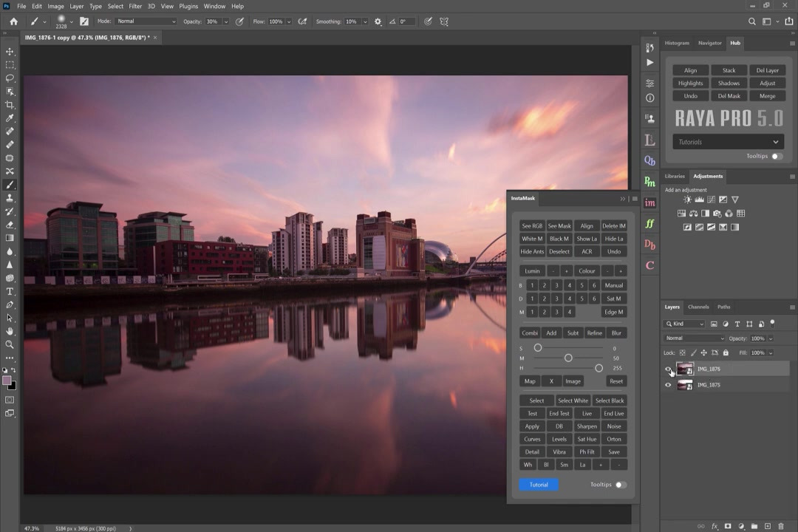This screenshot has height=532, width=798.
Task: Select the Move tool
Action: tap(10, 52)
